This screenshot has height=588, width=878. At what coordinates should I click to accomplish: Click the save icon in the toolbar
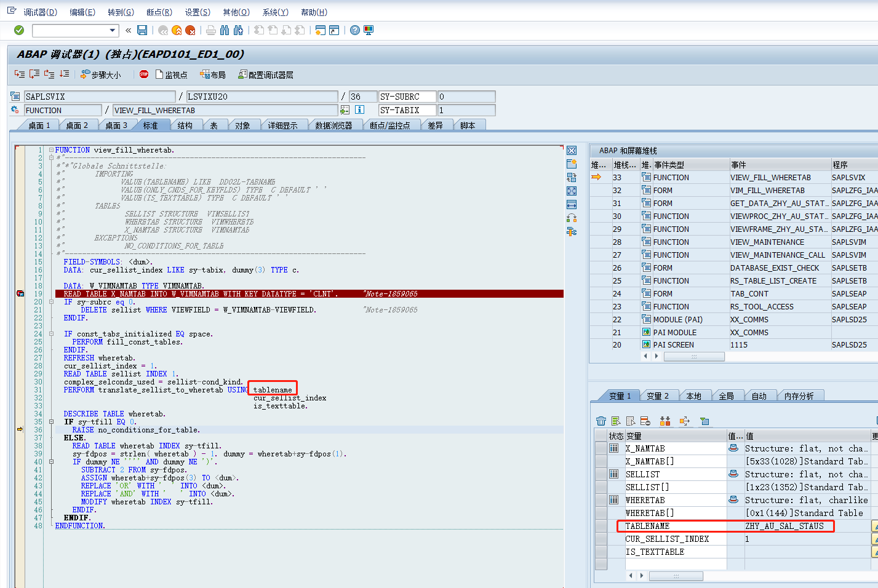143,30
